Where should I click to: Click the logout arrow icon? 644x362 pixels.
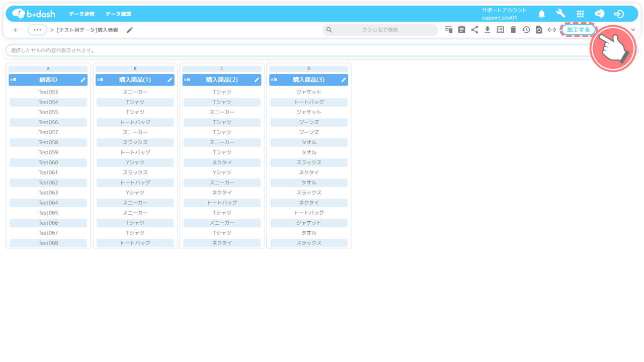[x=619, y=14]
